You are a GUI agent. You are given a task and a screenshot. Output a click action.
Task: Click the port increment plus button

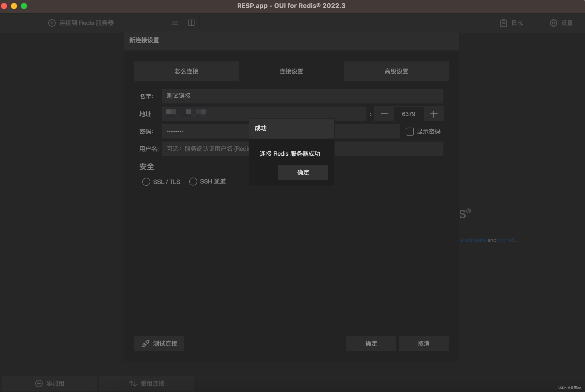434,114
